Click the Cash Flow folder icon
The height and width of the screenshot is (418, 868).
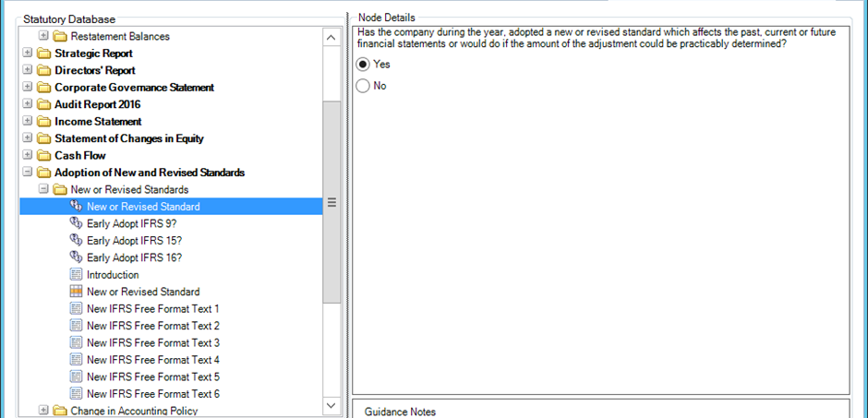(43, 156)
